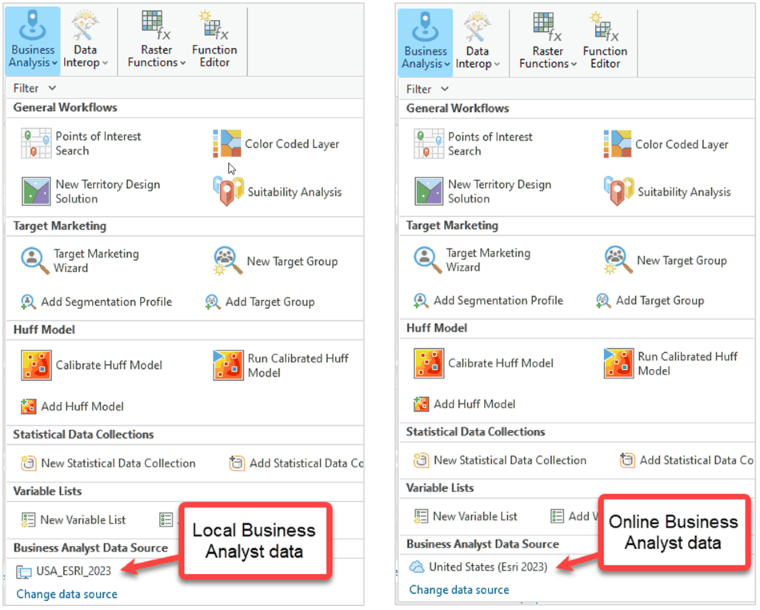Create New Variable List in left panel
Image resolution: width=760 pixels, height=610 pixels.
(x=73, y=520)
